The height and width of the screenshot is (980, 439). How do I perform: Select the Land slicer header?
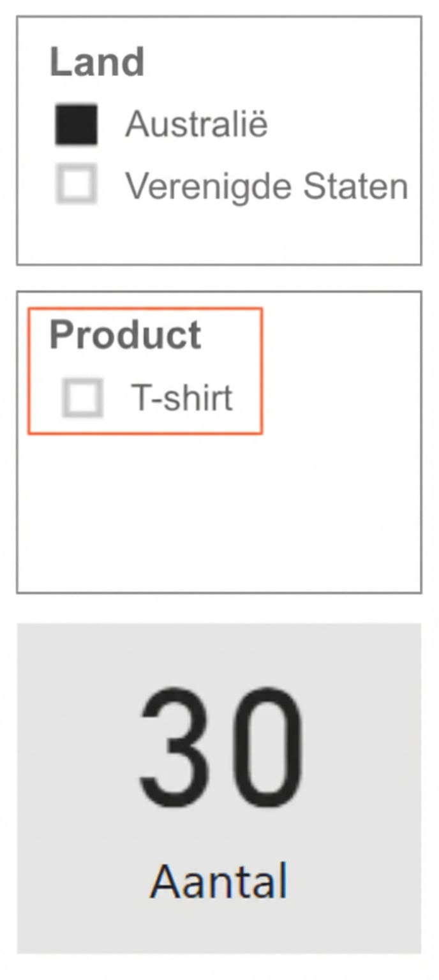pos(97,63)
